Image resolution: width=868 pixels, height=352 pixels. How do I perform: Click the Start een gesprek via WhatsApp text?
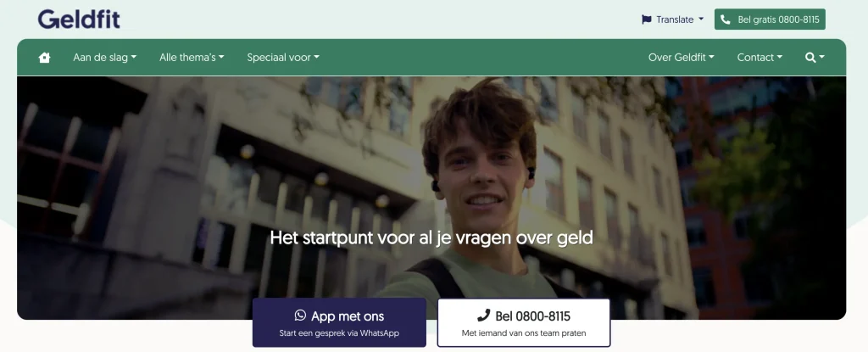[339, 333]
